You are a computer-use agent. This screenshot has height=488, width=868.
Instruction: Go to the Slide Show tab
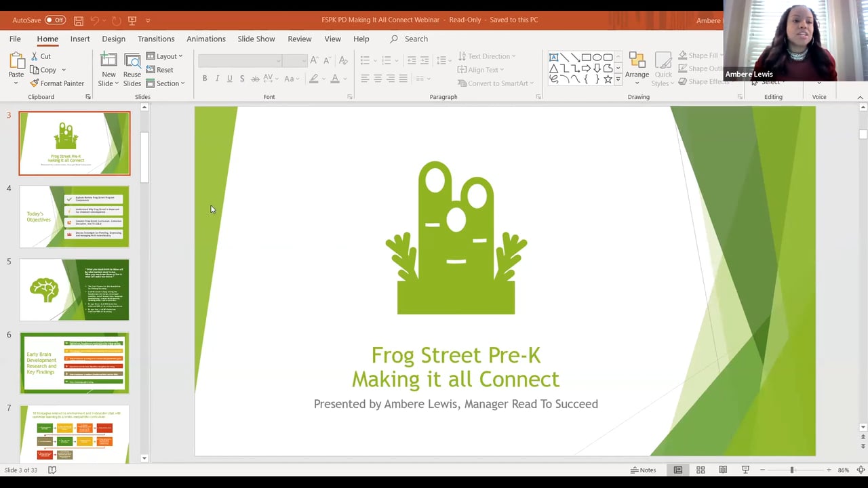point(256,39)
